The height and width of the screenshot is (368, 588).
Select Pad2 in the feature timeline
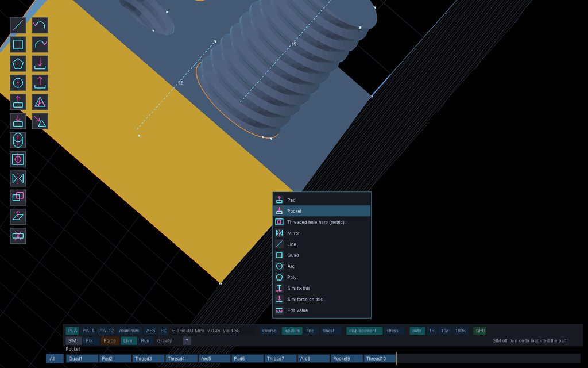[115, 359]
